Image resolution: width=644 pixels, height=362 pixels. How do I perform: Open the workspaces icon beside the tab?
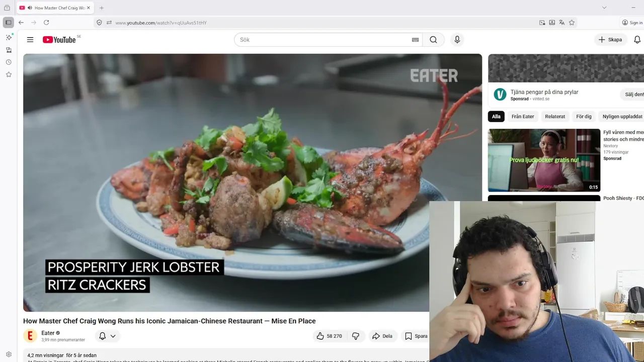7,8
